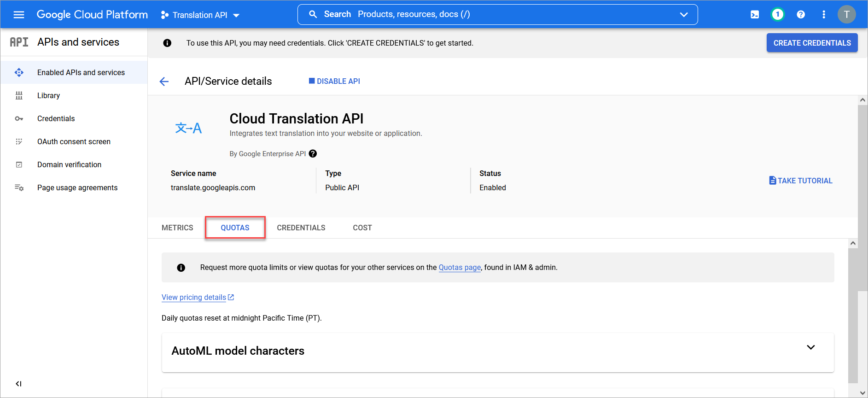This screenshot has width=868, height=398.
Task: Open the T account avatar
Action: (x=846, y=14)
